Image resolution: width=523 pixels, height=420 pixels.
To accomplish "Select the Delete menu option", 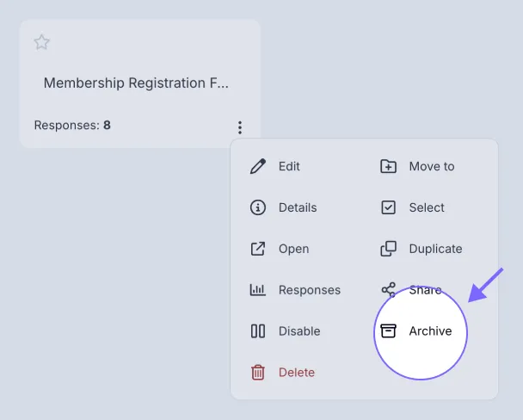I will pos(297,373).
